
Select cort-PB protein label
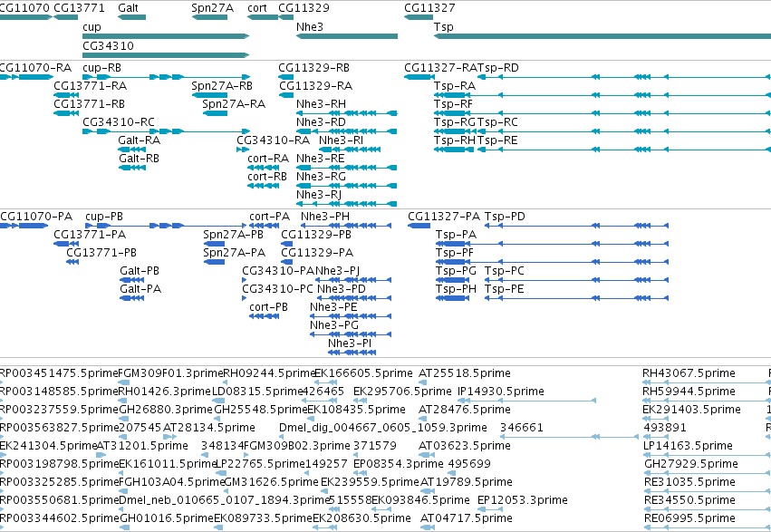tap(268, 307)
